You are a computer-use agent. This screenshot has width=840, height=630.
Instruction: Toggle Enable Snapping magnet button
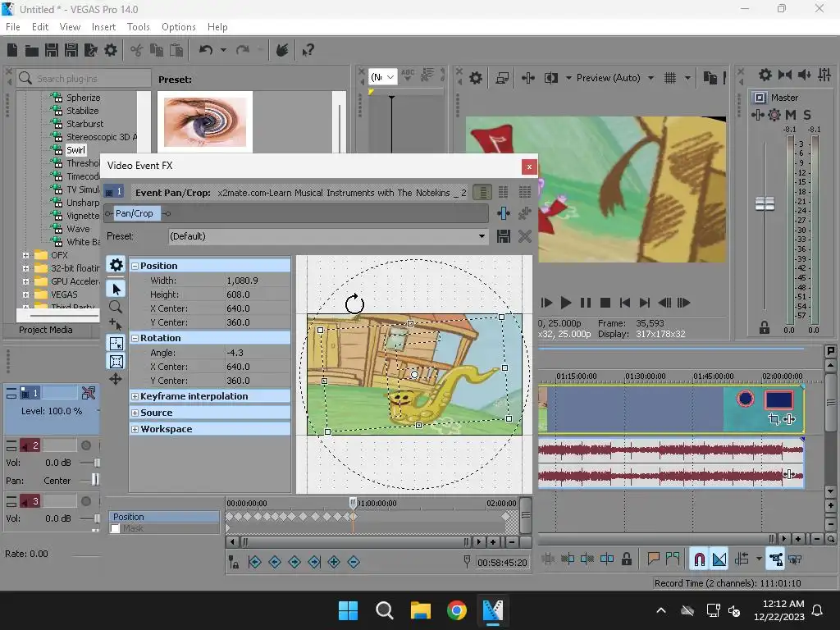(x=699, y=559)
